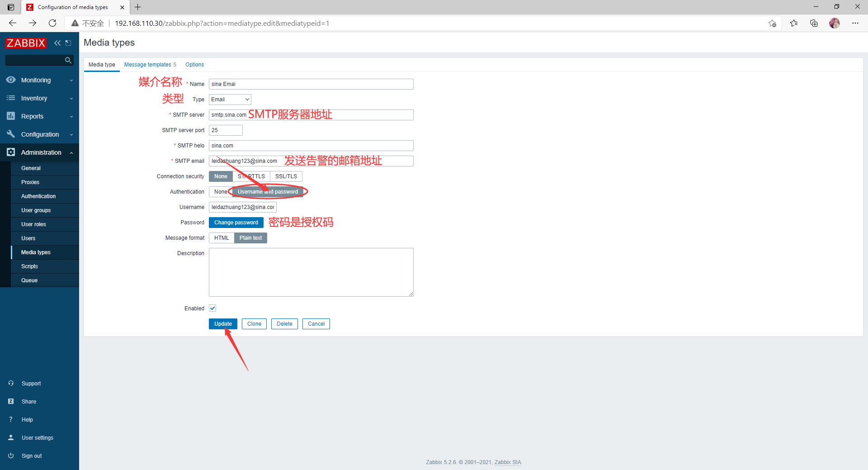Focus the SMTP server port field

point(226,130)
